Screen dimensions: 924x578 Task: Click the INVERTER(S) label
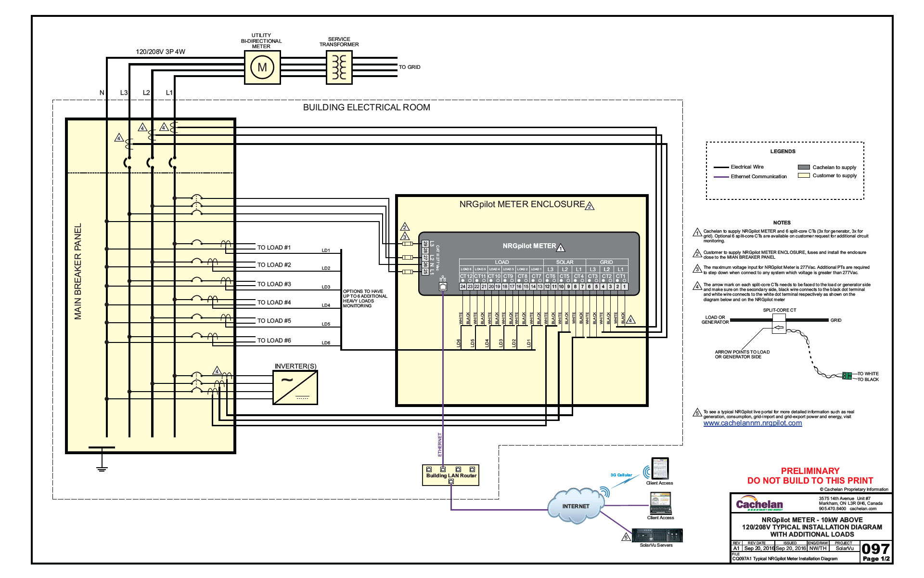[x=295, y=366]
